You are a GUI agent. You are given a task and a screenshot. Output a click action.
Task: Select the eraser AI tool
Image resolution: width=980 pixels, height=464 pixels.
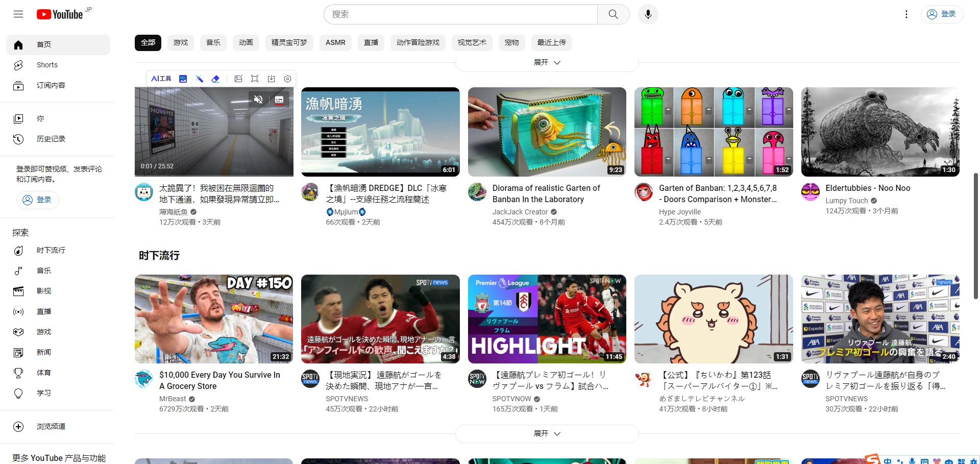click(215, 79)
